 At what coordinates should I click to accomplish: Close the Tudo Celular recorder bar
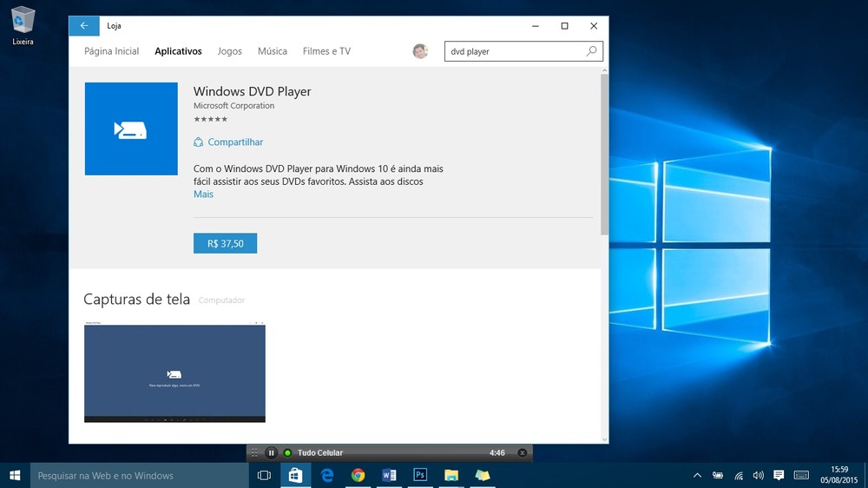point(522,452)
